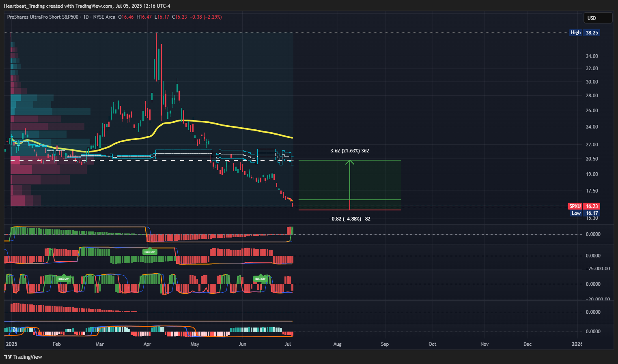This screenshot has width=618, height=364.
Task: Click the 2026 label on the time axis
Action: click(x=577, y=344)
